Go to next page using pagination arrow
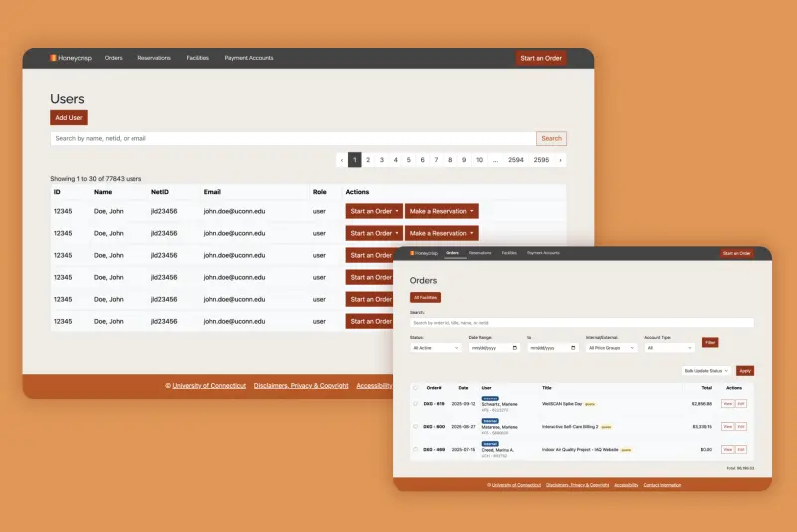The height and width of the screenshot is (532, 797). click(x=560, y=159)
